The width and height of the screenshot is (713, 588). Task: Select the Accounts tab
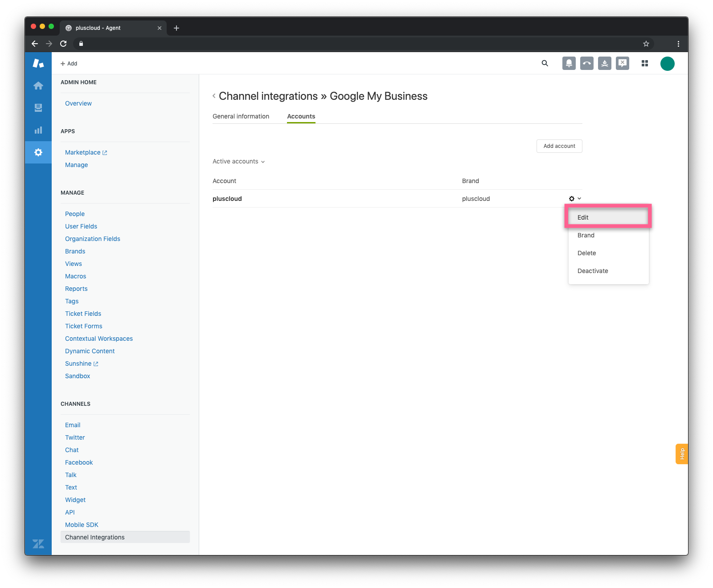(x=301, y=116)
